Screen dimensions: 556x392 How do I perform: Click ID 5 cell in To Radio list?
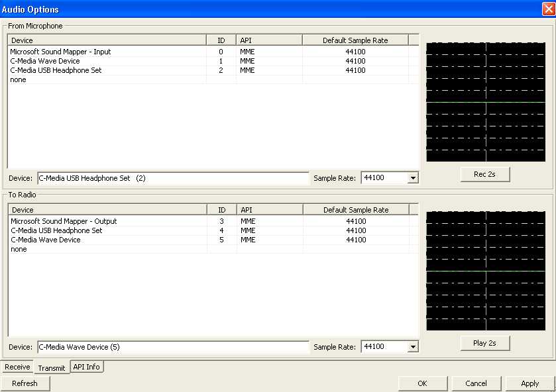221,240
